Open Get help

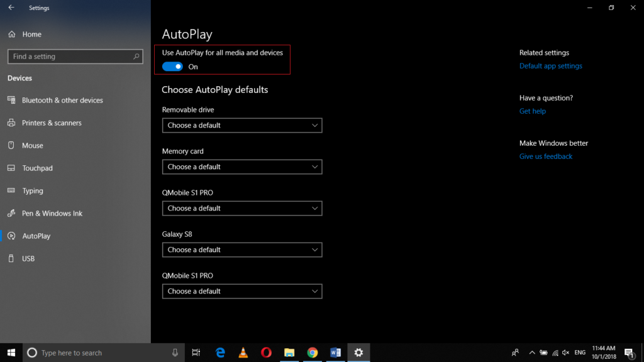(x=532, y=111)
